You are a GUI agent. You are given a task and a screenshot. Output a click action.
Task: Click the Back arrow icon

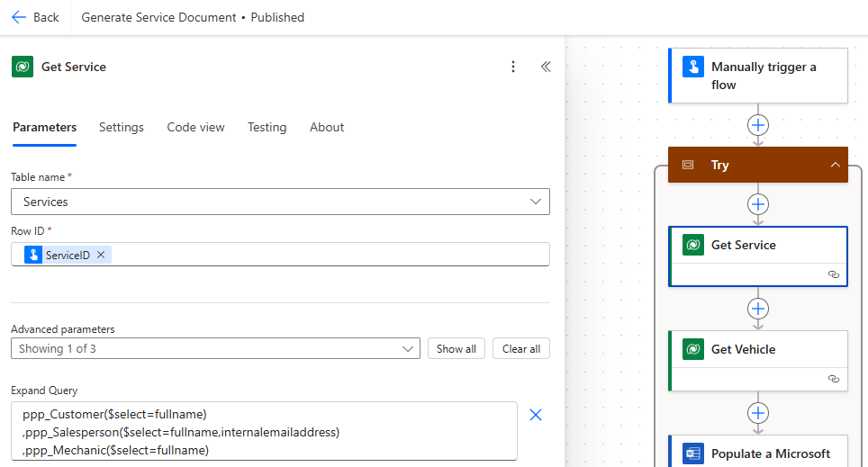[x=19, y=17]
